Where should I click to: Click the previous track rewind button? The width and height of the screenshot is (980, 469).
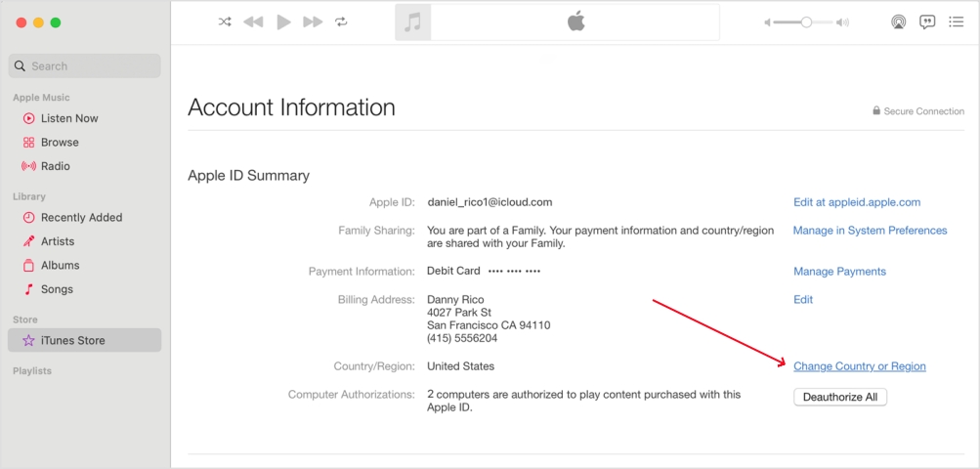tap(253, 21)
